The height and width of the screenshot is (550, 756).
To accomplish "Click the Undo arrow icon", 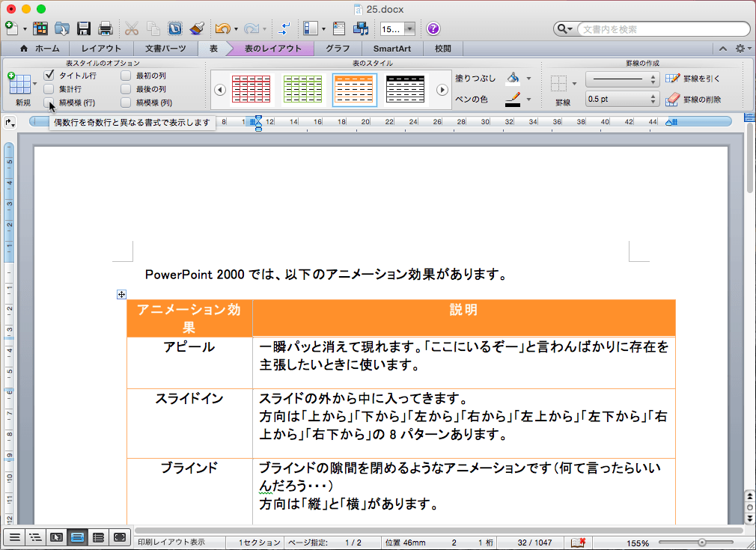I will tap(222, 29).
